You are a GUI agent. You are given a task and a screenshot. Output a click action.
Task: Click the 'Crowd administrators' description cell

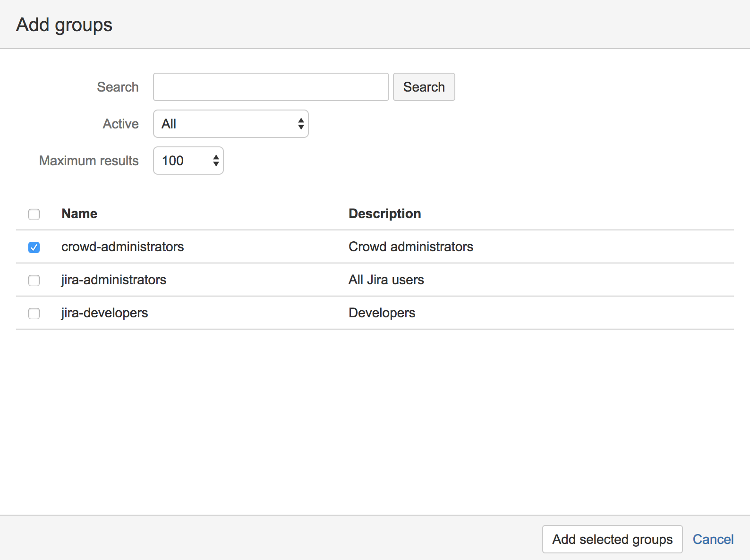pyautogui.click(x=410, y=247)
